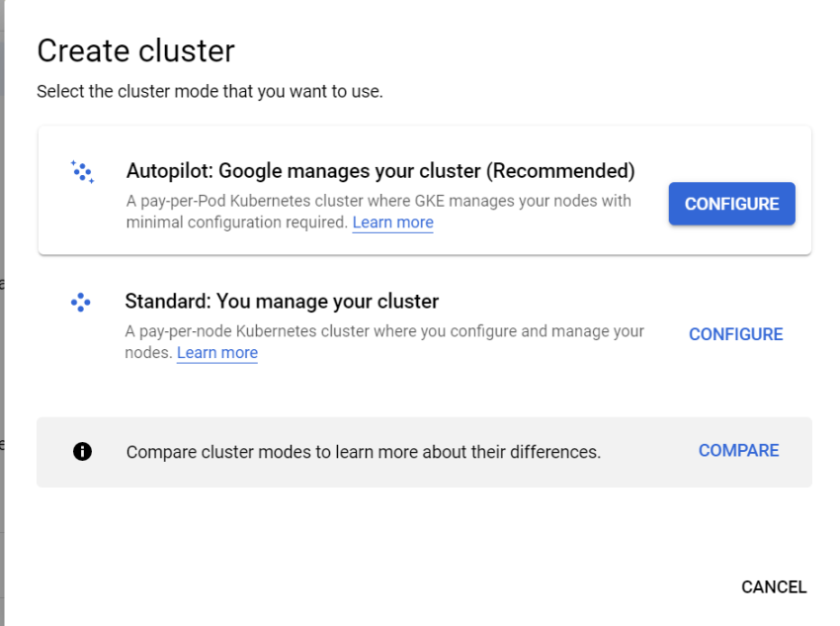Click the Autopilot recommended badge icon
840x626 pixels.
81,171
